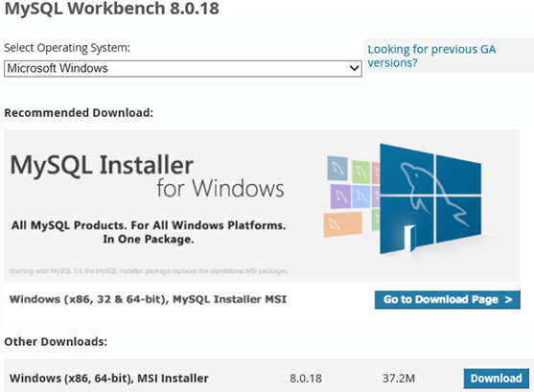Image resolution: width=534 pixels, height=392 pixels.
Task: Click the Windows (x86, 64-bit), MSI Installer title
Action: pyautogui.click(x=109, y=379)
